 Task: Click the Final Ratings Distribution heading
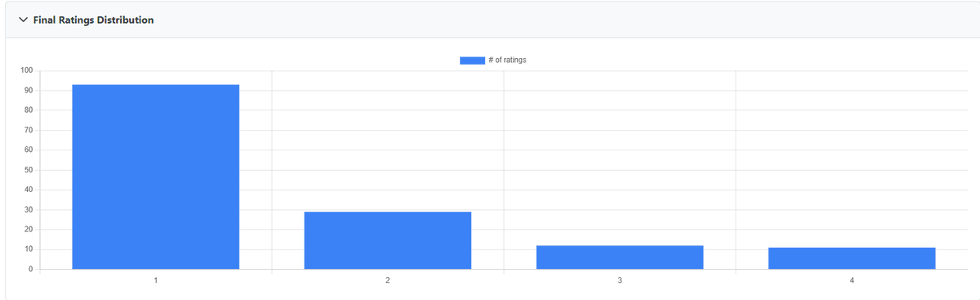click(x=93, y=20)
